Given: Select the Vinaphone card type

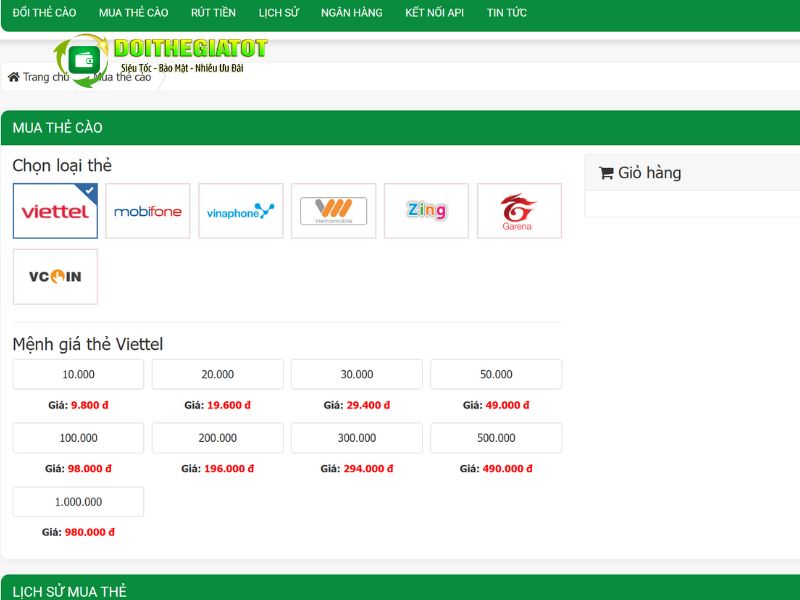Looking at the screenshot, I should [x=241, y=211].
